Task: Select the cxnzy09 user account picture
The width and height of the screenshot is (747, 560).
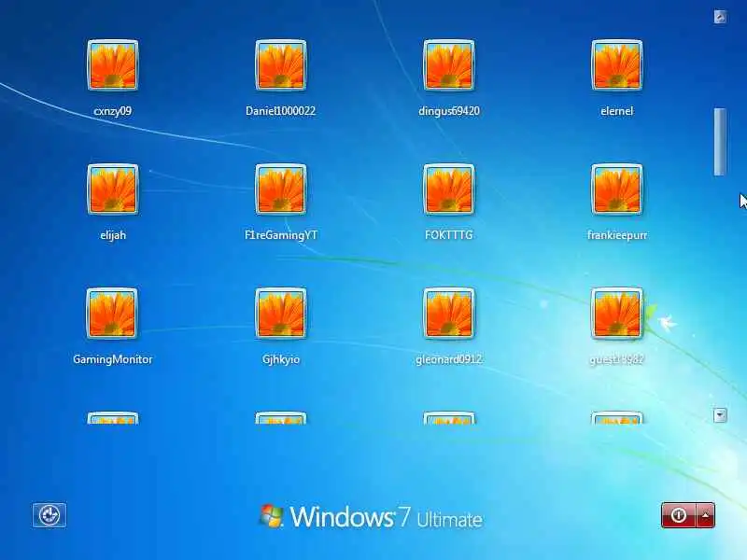Action: tap(113, 65)
